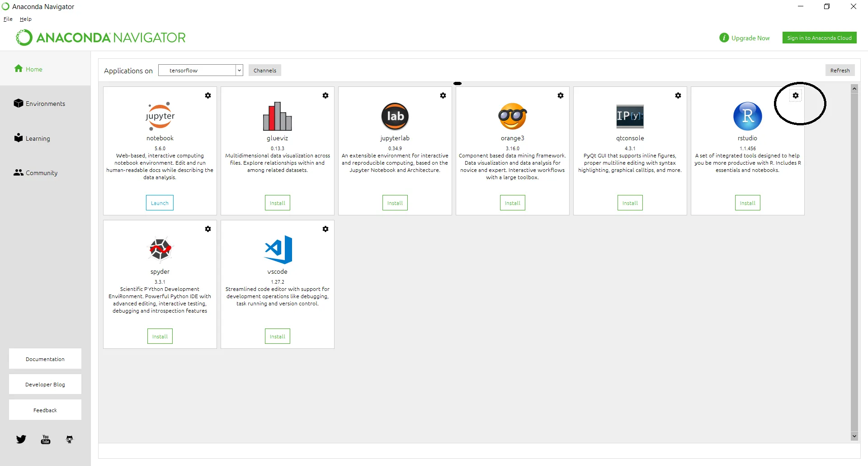Click the glueviz version 0.13.3 text
The width and height of the screenshot is (868, 466).
point(278,148)
